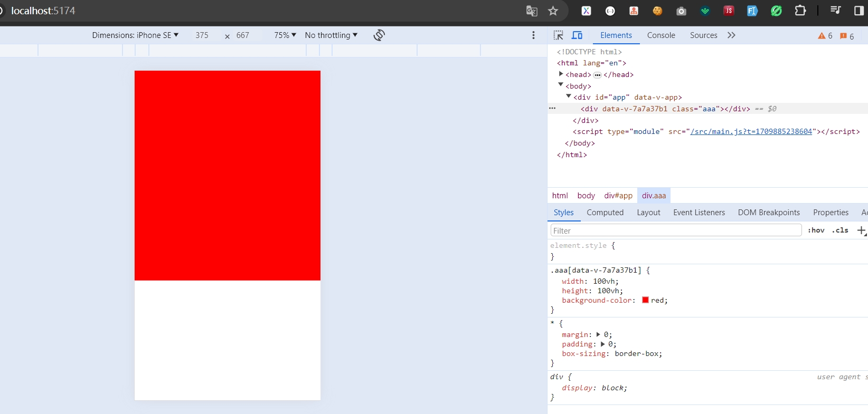
Task: Toggle the browser side panel icon
Action: coord(858,11)
